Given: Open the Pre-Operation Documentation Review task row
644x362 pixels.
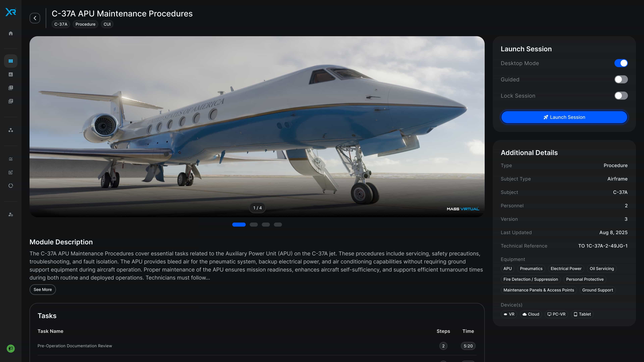Looking at the screenshot, I should (257, 346).
